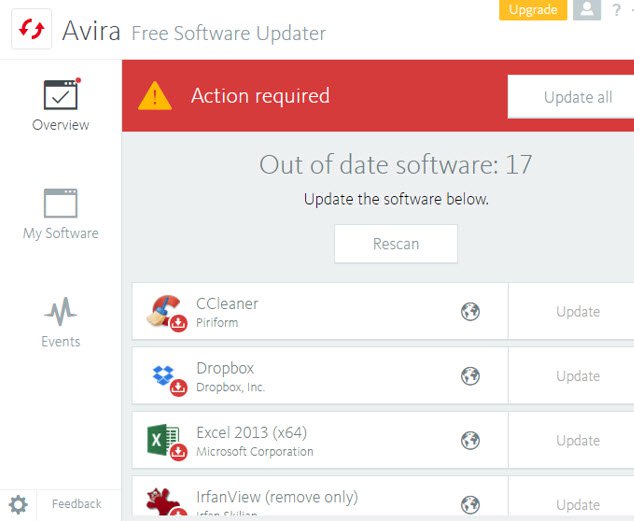Click the help question mark icon
This screenshot has height=521, width=634.
coord(616,10)
